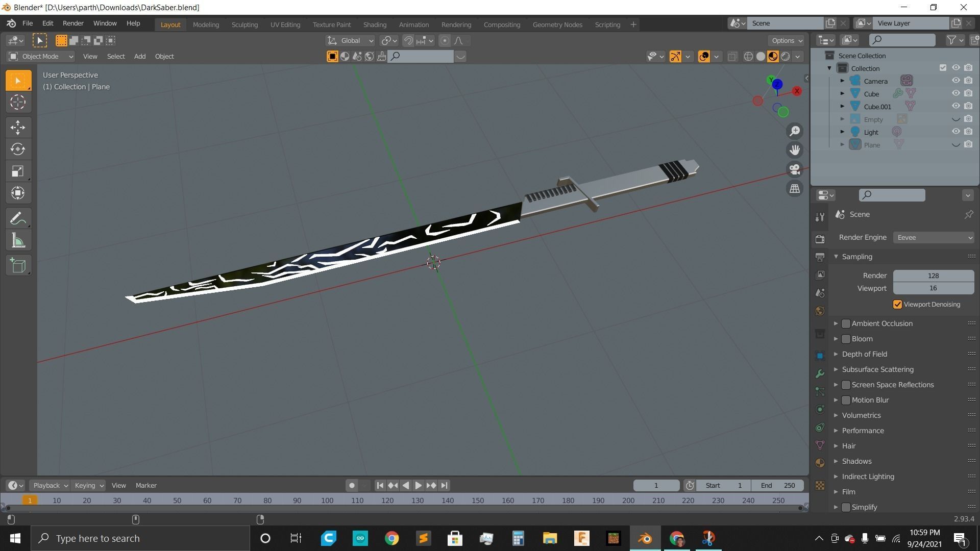Open the Output properties tab
980x551 pixels.
(820, 257)
